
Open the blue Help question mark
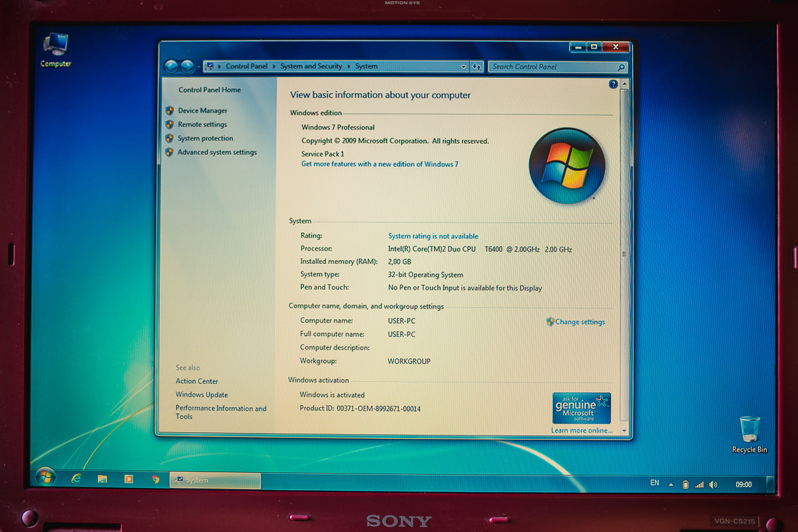point(613,84)
